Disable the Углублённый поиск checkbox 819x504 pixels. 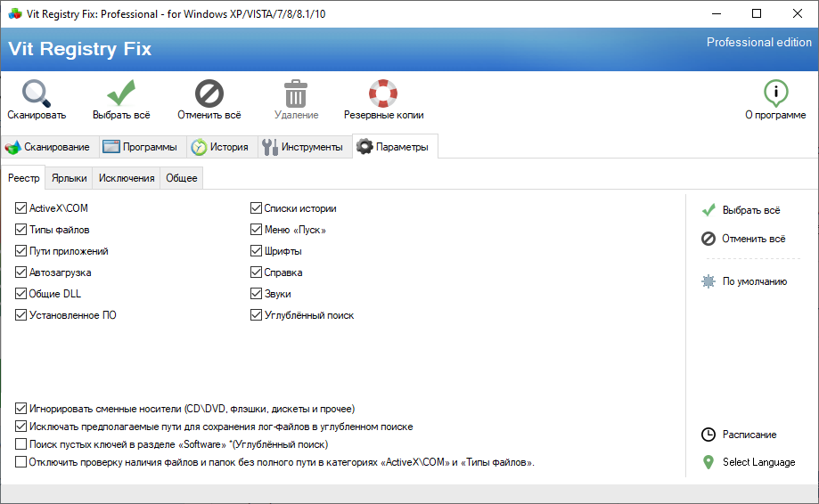pos(256,315)
